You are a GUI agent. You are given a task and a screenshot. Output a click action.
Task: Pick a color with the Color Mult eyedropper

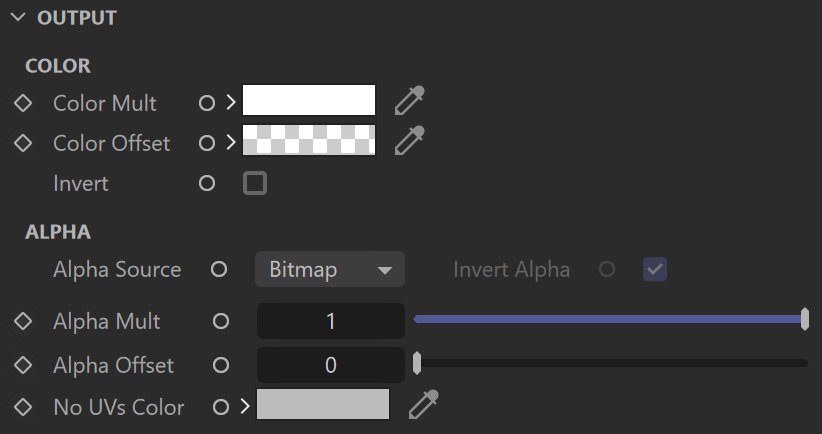click(x=409, y=101)
